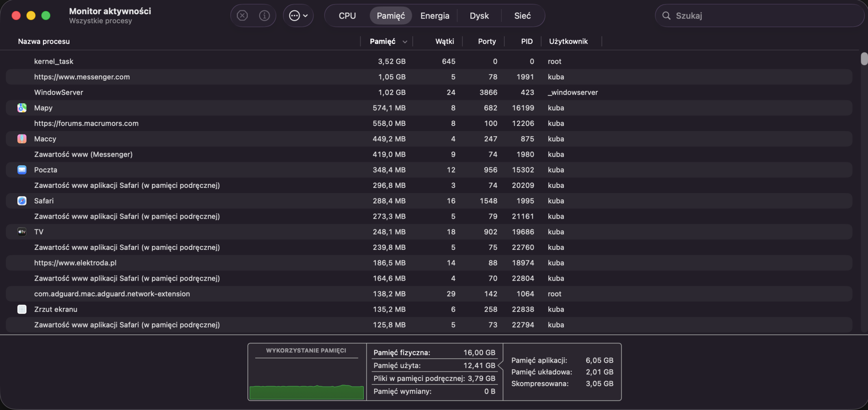868x410 pixels.
Task: Click the Pamięć wymiany 0 B stat
Action: [x=434, y=391]
